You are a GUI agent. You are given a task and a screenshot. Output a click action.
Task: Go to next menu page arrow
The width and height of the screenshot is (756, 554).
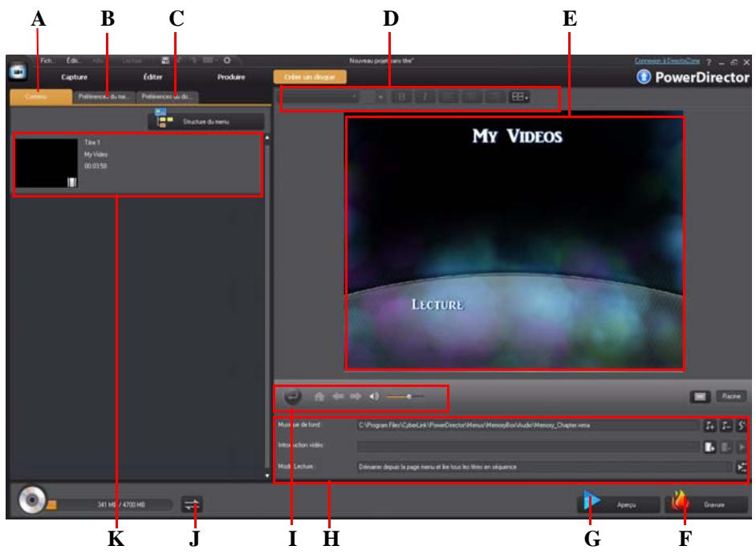[356, 397]
